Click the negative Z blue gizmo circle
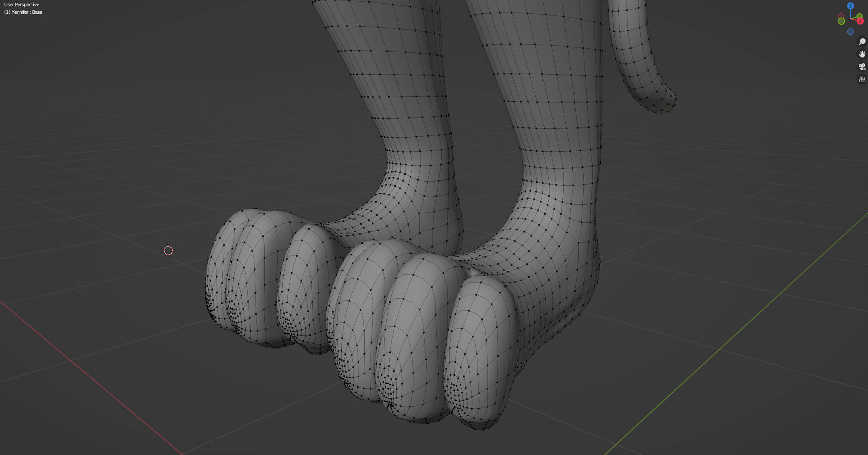This screenshot has width=868, height=455. pos(851,32)
